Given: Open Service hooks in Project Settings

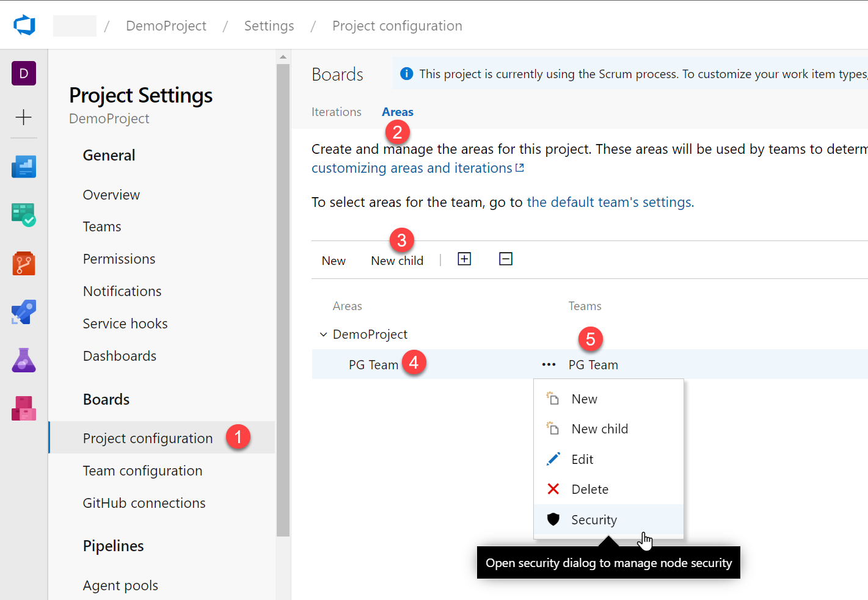Looking at the screenshot, I should click(x=125, y=323).
